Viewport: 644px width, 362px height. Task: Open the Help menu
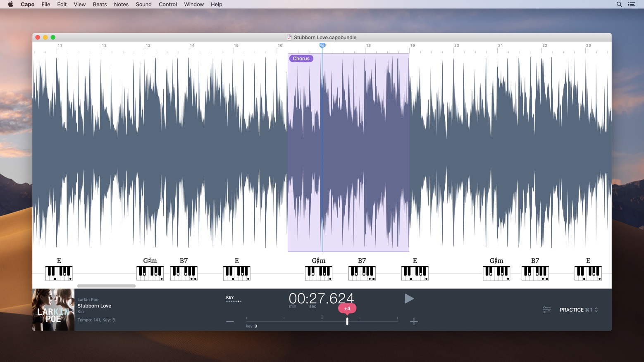(x=217, y=5)
